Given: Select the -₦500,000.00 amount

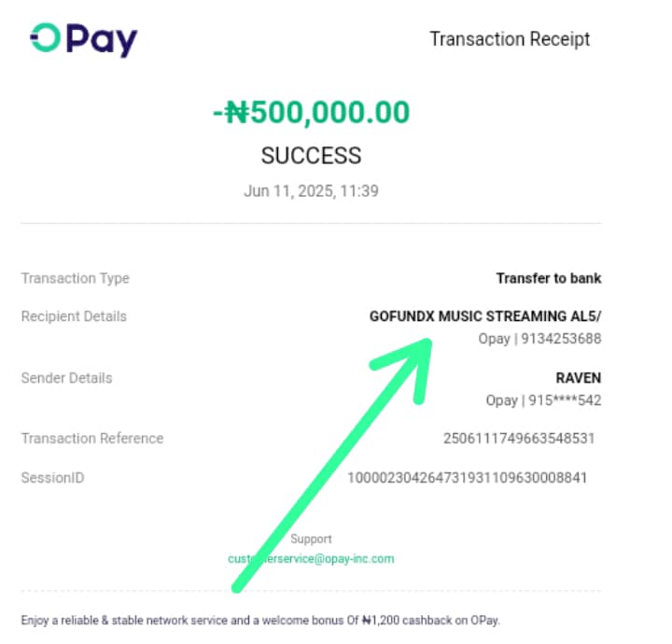Looking at the screenshot, I should pyautogui.click(x=312, y=112).
